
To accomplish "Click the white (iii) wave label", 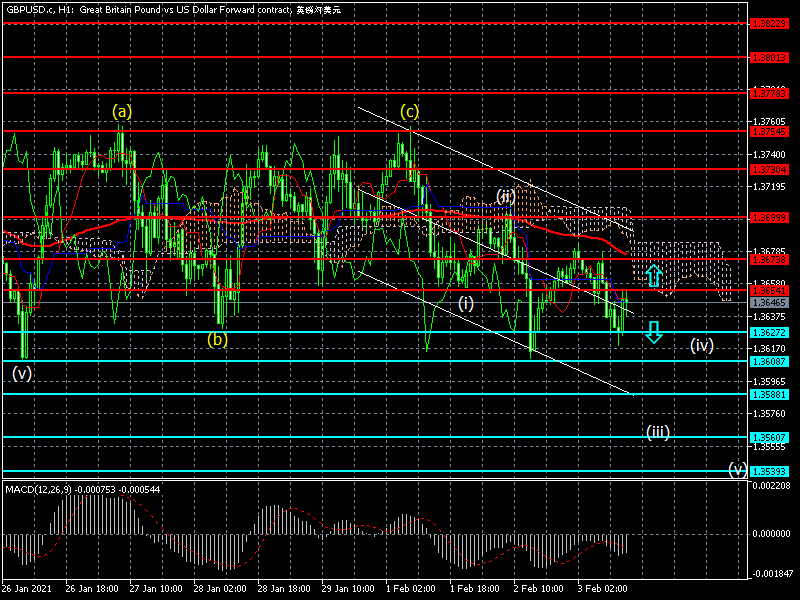I will point(657,432).
